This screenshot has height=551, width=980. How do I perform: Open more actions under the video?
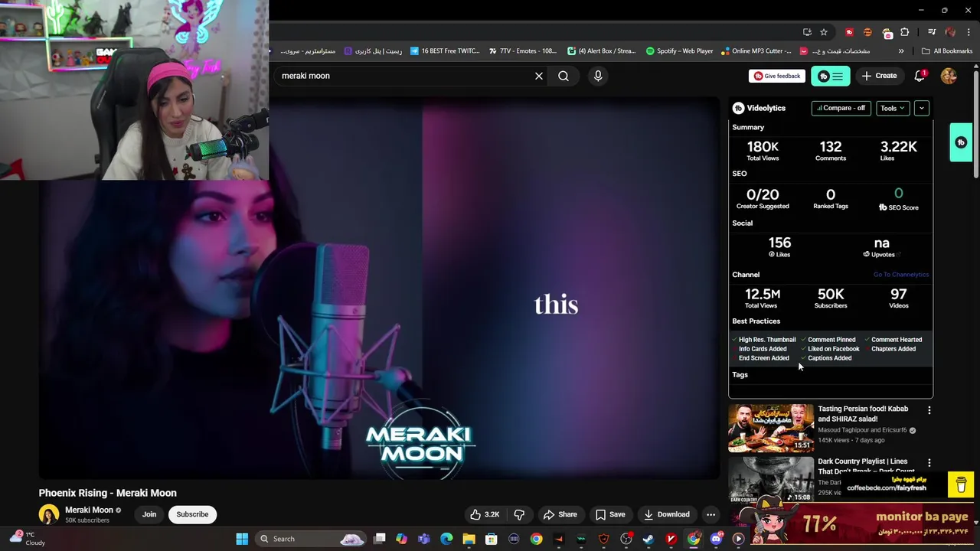[x=710, y=514]
